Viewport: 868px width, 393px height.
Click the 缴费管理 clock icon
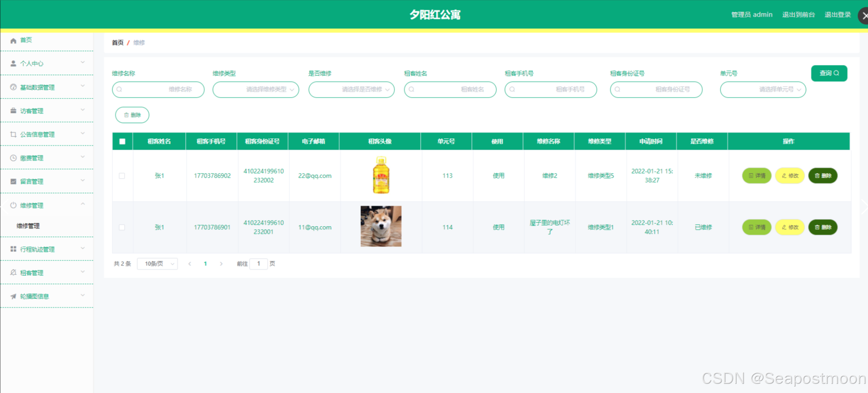(x=14, y=158)
